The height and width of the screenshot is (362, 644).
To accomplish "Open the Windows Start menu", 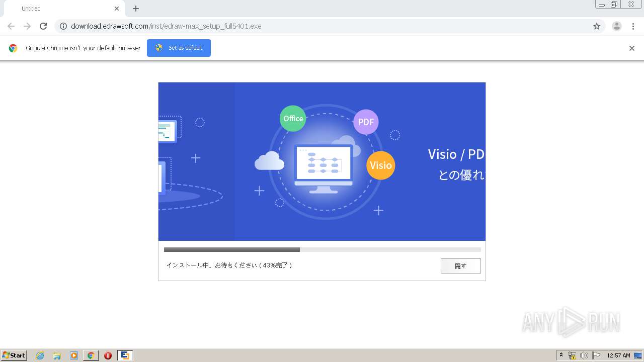I will tap(14, 355).
